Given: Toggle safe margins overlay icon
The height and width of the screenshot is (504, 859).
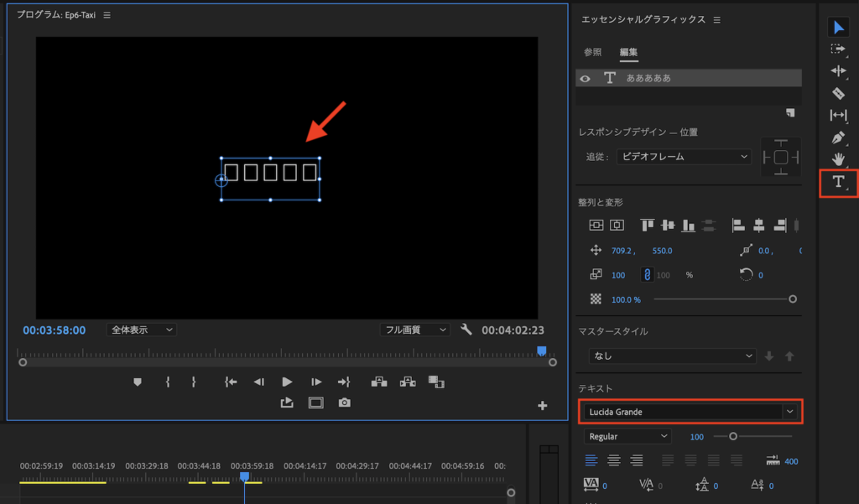Looking at the screenshot, I should [x=316, y=403].
